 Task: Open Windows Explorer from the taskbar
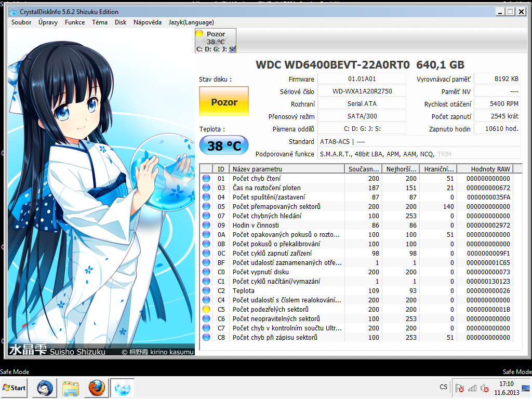point(70,388)
